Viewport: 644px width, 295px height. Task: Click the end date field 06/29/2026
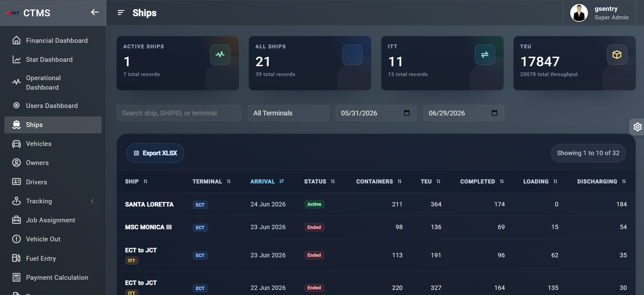[464, 113]
